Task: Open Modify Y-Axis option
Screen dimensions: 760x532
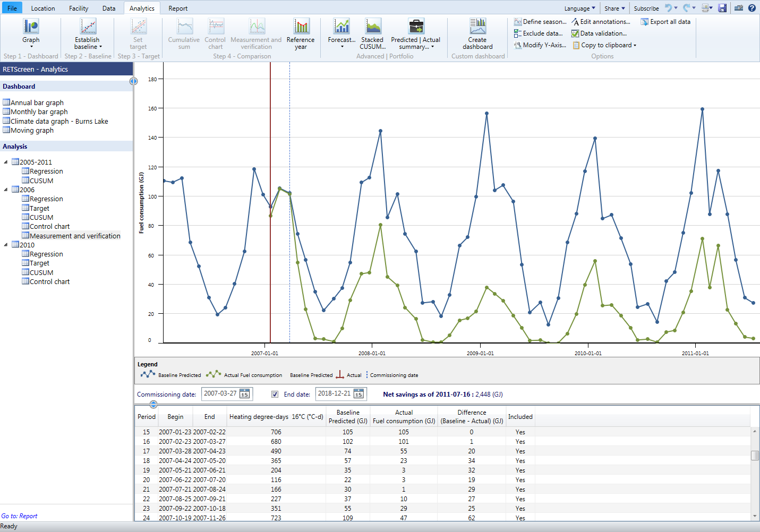Action: coord(540,45)
